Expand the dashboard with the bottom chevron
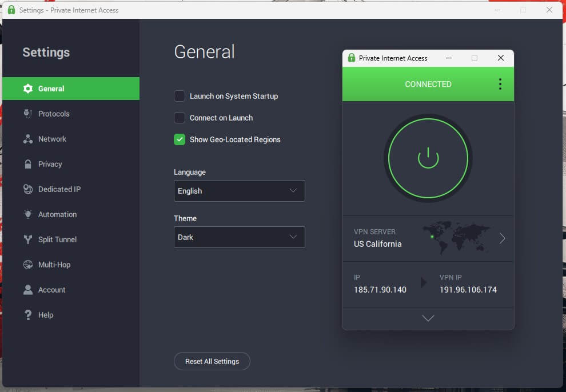Image resolution: width=566 pixels, height=392 pixels. 428,318
